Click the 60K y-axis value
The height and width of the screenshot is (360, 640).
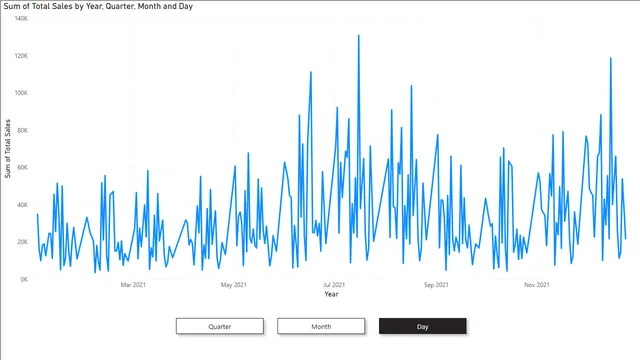(22, 167)
